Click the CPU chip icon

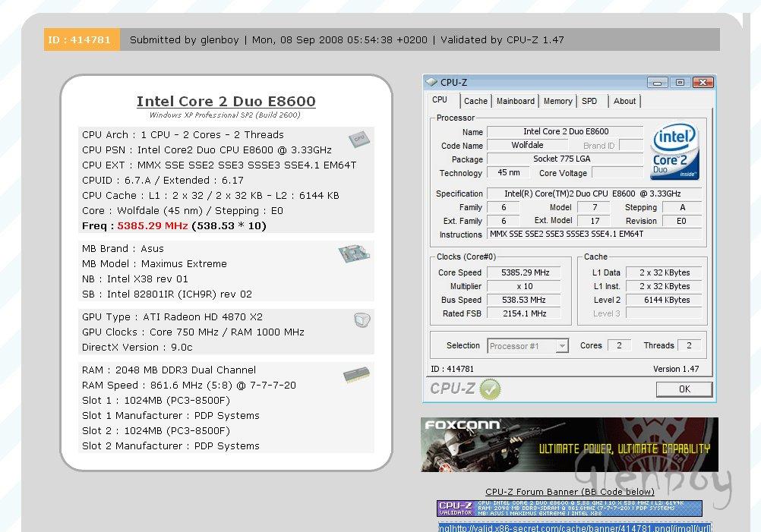point(358,139)
